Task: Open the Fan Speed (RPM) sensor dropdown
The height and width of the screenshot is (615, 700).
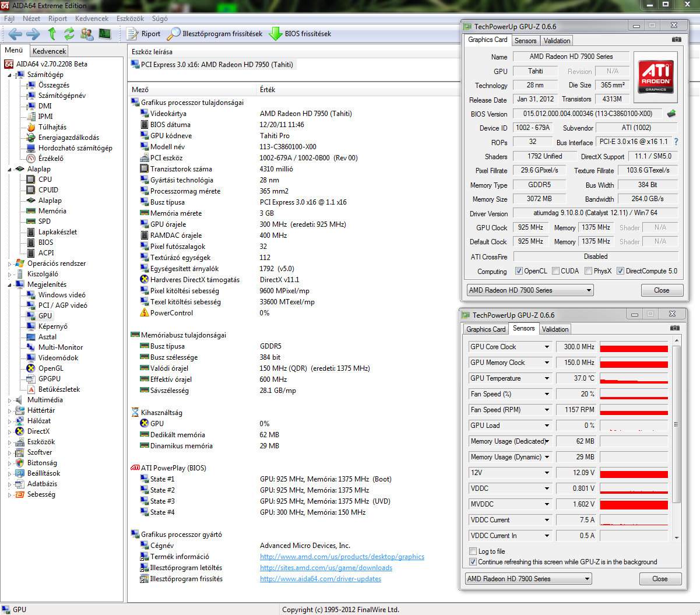Action: (x=547, y=410)
